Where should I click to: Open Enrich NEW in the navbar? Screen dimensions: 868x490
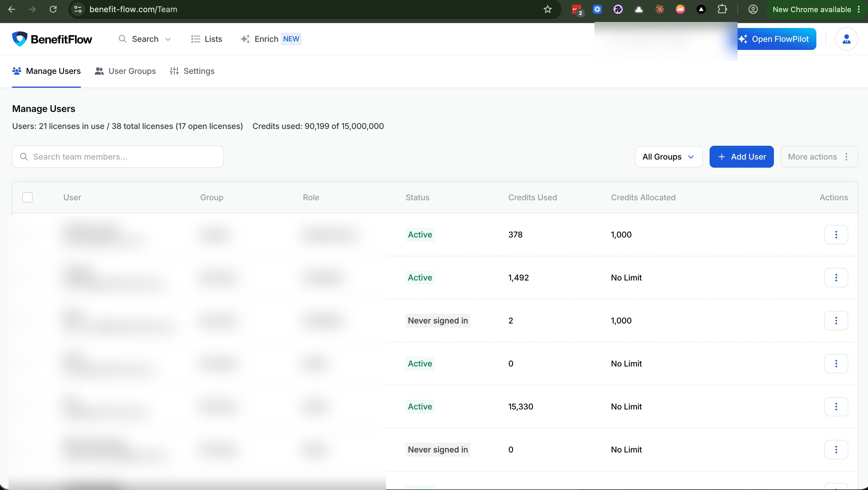(271, 39)
